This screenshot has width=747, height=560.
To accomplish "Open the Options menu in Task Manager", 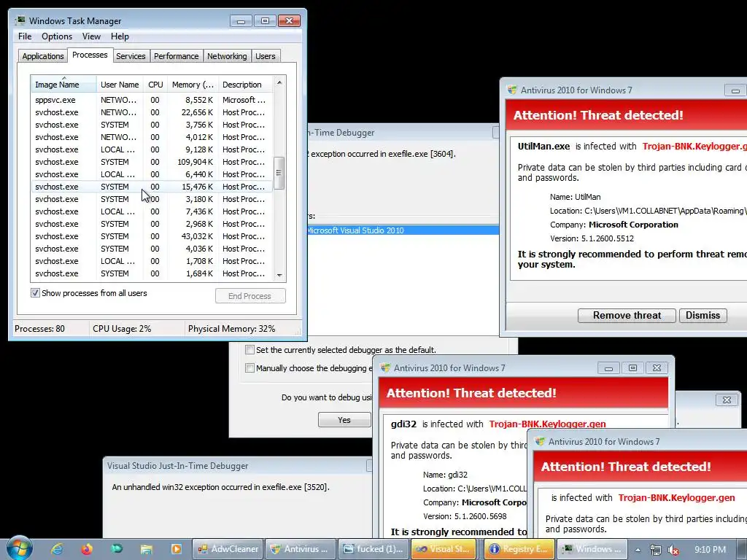I will pos(57,36).
